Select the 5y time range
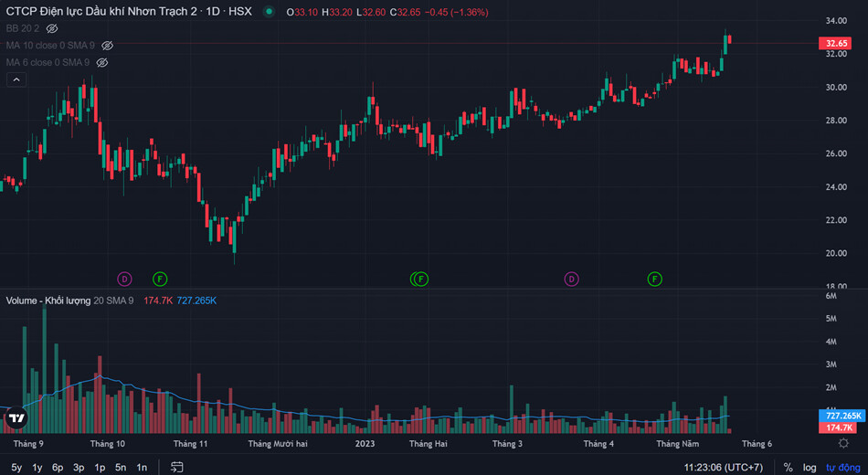The height and width of the screenshot is (475, 868). point(16,467)
